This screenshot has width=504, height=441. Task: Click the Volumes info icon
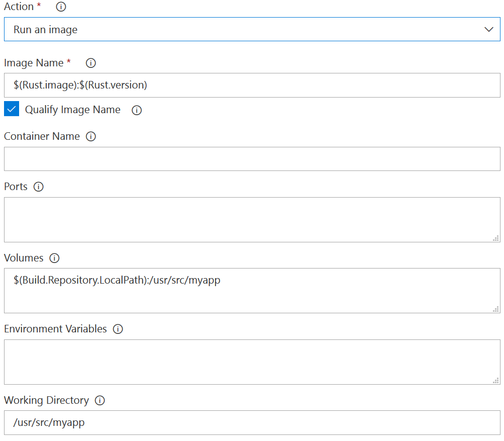(x=54, y=258)
